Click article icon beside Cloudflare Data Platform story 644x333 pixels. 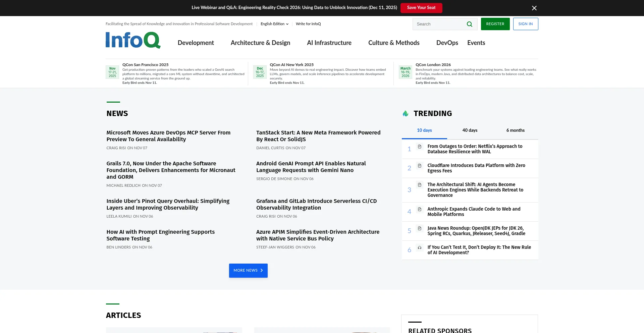pyautogui.click(x=419, y=166)
